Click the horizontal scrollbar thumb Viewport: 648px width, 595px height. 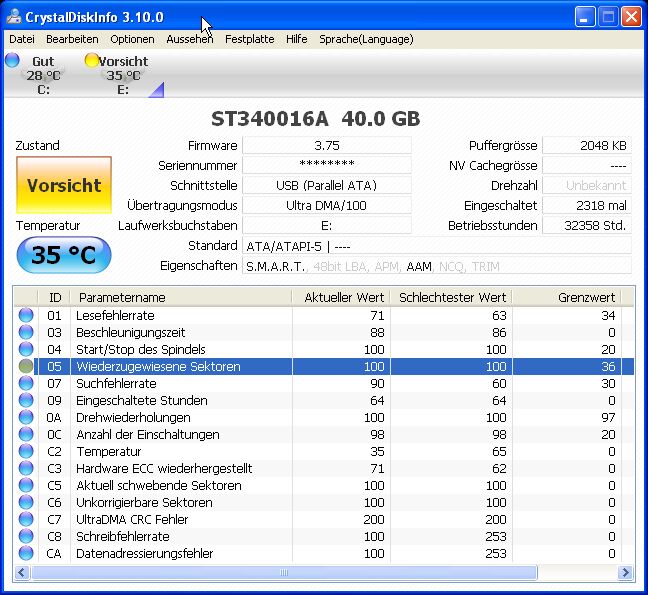[x=284, y=573]
